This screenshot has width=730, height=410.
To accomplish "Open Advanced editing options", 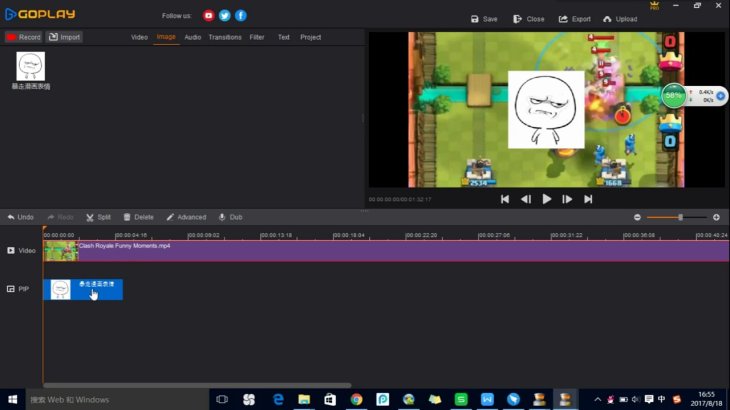I will click(x=186, y=217).
